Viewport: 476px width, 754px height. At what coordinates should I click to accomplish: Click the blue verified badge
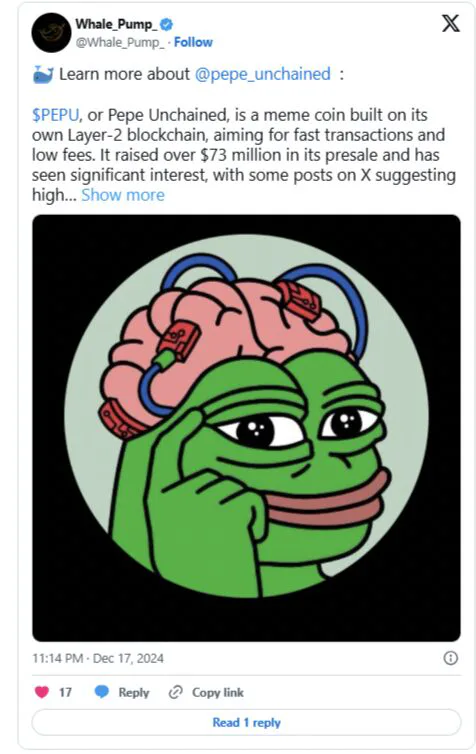tap(166, 24)
